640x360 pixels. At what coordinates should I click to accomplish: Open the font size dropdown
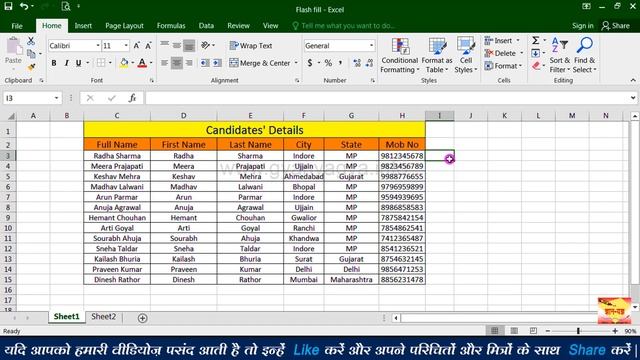126,46
